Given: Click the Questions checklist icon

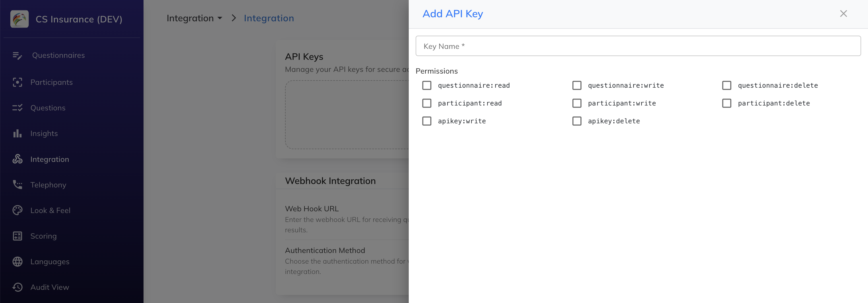Looking at the screenshot, I should pos(17,108).
